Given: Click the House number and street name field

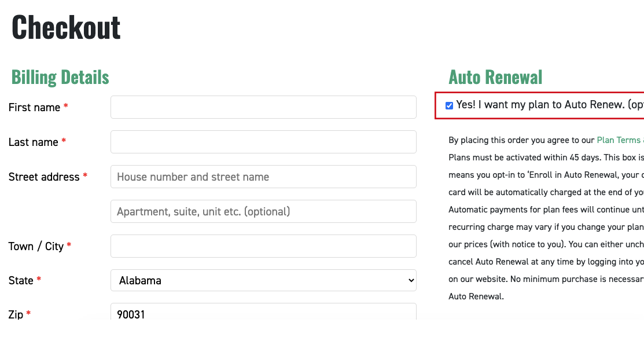Looking at the screenshot, I should 263,177.
